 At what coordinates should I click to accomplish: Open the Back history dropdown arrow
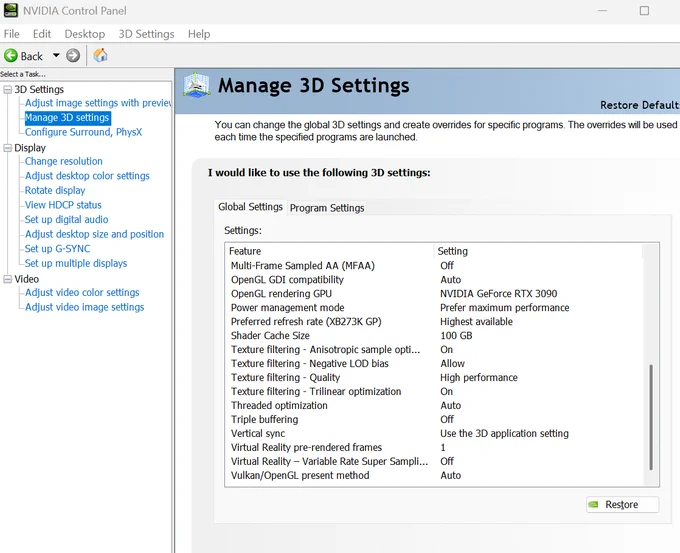[56, 56]
